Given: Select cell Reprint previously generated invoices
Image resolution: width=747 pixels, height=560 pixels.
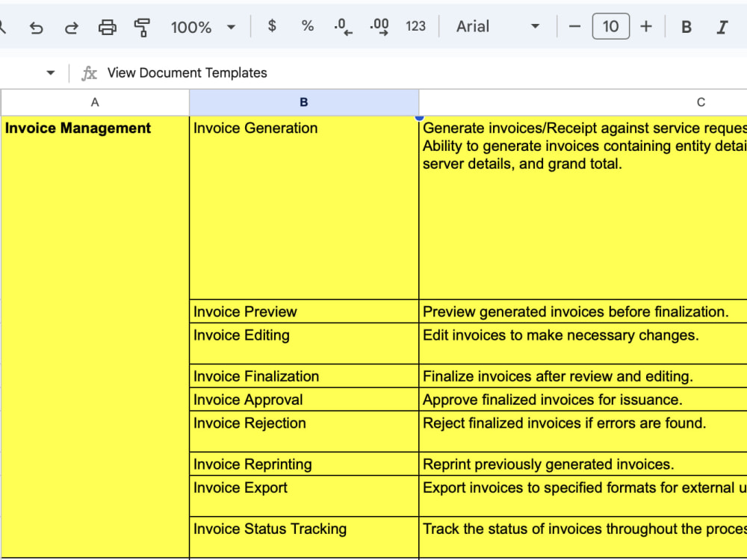Looking at the screenshot, I should [x=583, y=464].
